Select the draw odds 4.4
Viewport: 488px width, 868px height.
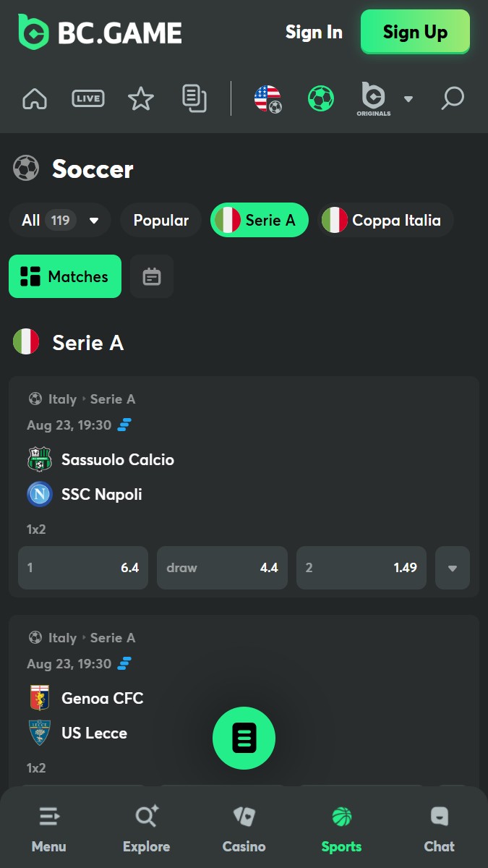222,568
